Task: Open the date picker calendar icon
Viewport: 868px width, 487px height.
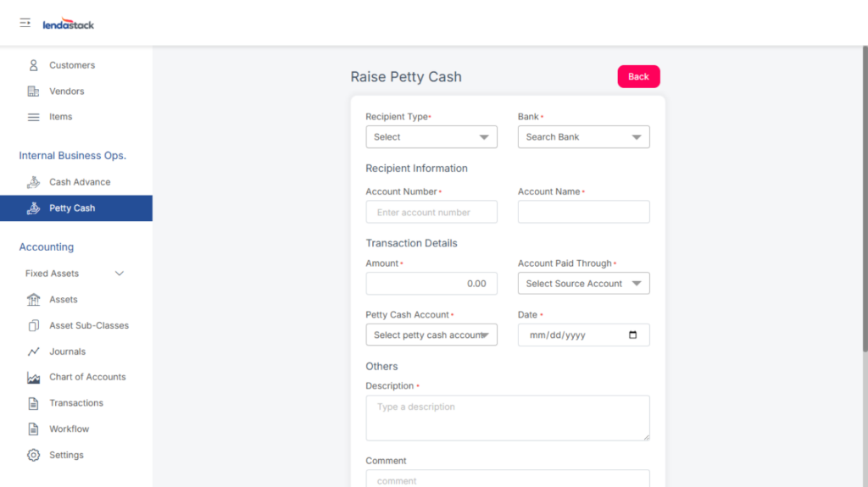Action: click(633, 335)
